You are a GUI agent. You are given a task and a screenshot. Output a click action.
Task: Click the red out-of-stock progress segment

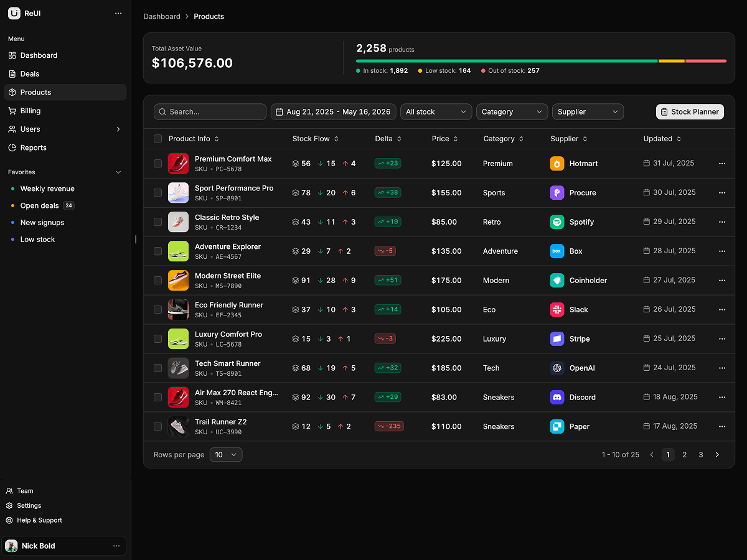pyautogui.click(x=706, y=61)
